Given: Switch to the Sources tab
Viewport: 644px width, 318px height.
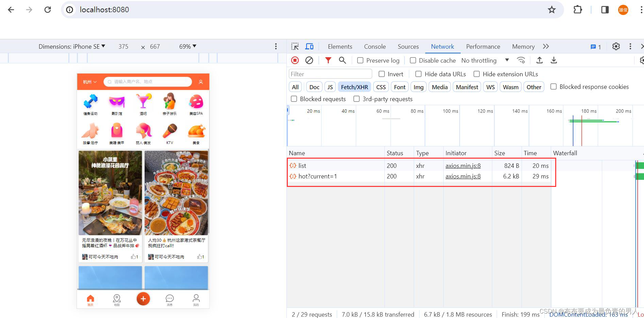Looking at the screenshot, I should (408, 46).
